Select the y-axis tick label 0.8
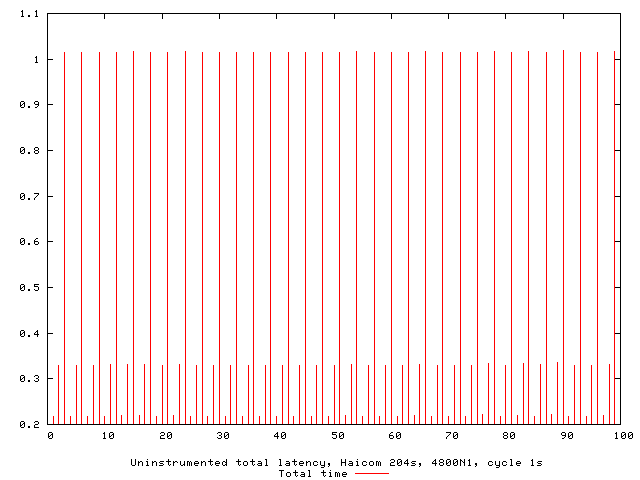The image size is (640, 480). tap(31, 151)
